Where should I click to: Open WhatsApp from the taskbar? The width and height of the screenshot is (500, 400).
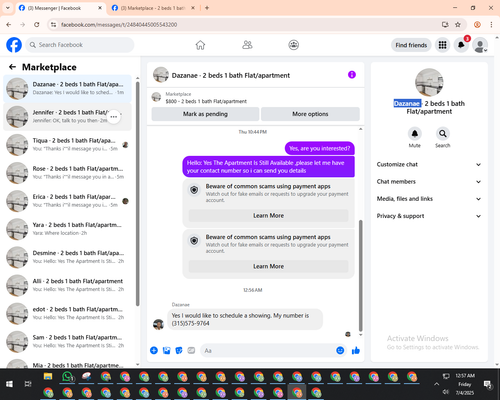point(68,377)
